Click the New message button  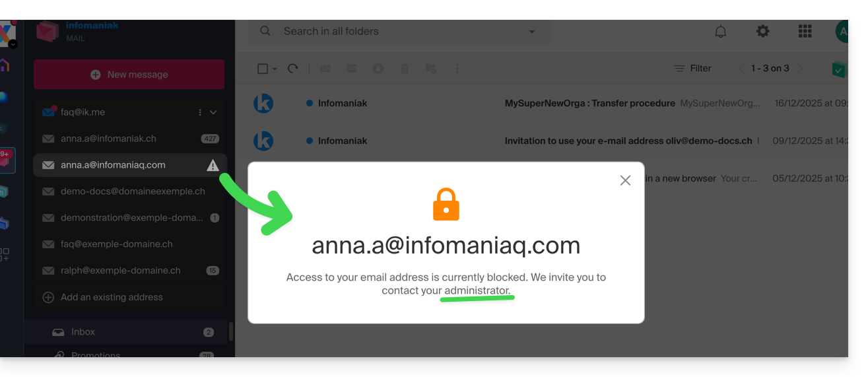[x=129, y=75]
